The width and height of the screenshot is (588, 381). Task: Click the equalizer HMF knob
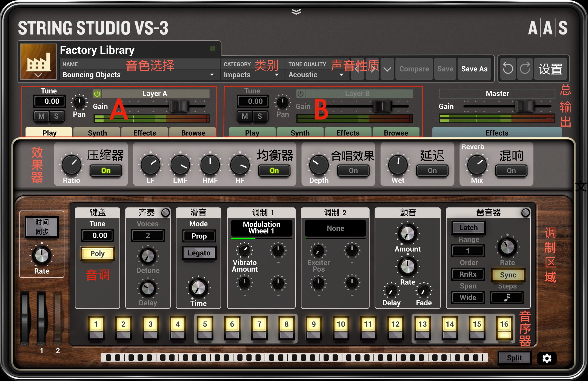pyautogui.click(x=210, y=164)
